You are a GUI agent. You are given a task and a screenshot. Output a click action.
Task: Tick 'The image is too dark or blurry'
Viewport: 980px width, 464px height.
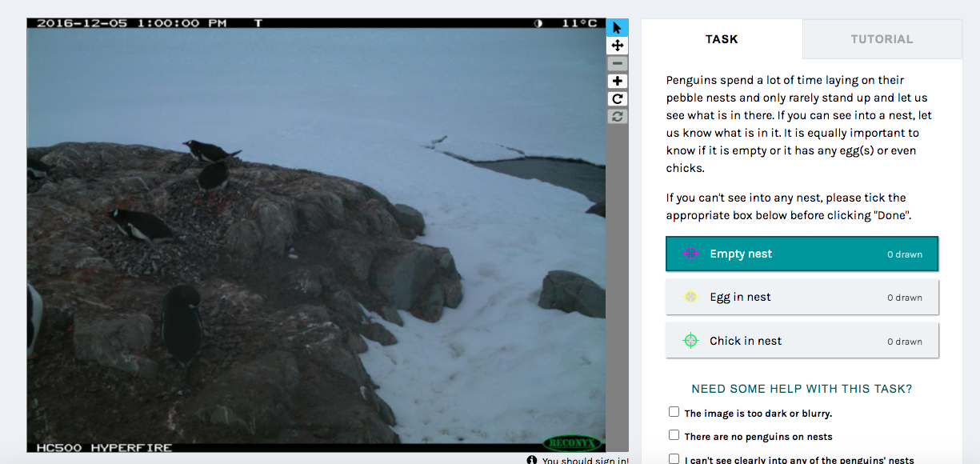pos(674,413)
